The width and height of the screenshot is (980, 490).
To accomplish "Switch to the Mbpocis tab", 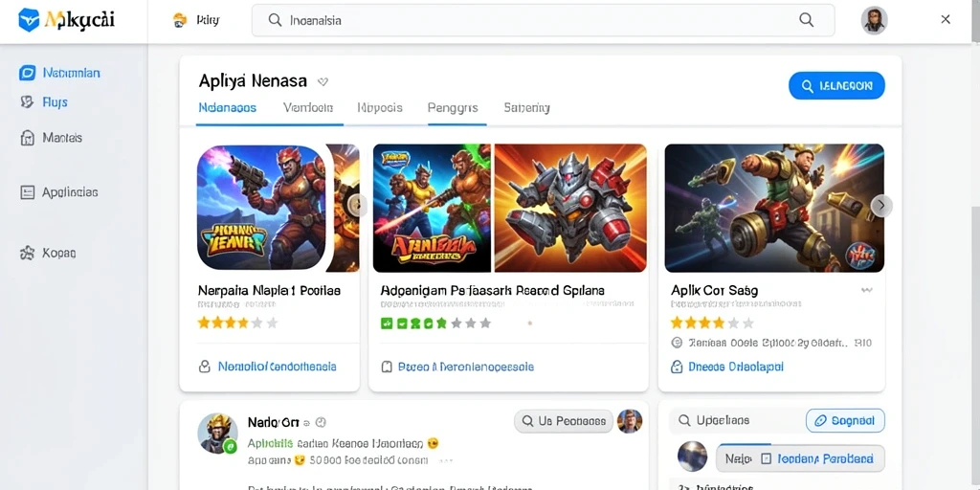I will 380,107.
